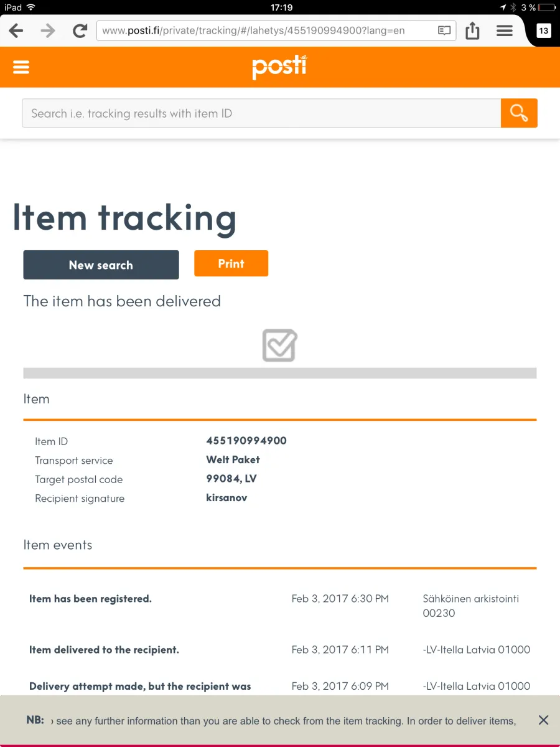This screenshot has width=560, height=747.
Task: Tap the share icon in browser toolbar
Action: [473, 30]
